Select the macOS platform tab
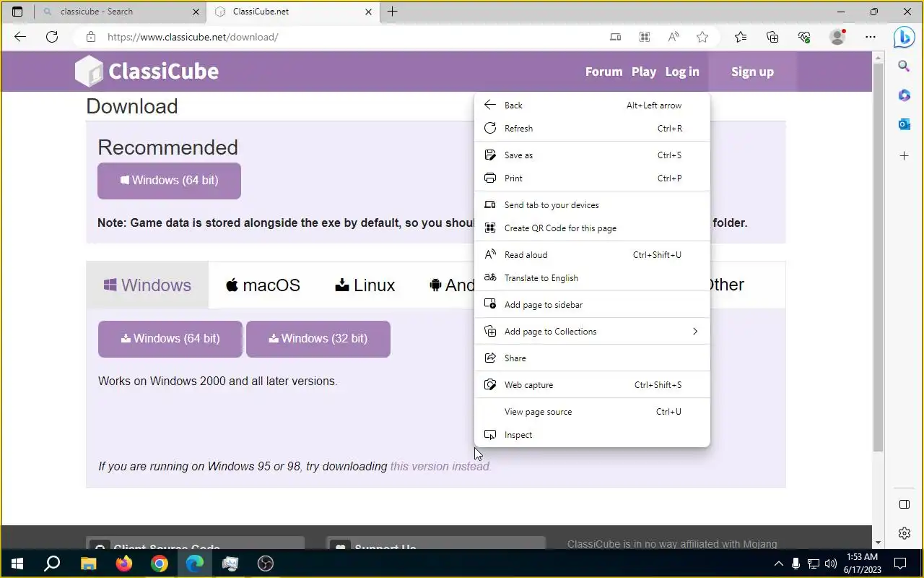Image resolution: width=924 pixels, height=578 pixels. click(263, 285)
